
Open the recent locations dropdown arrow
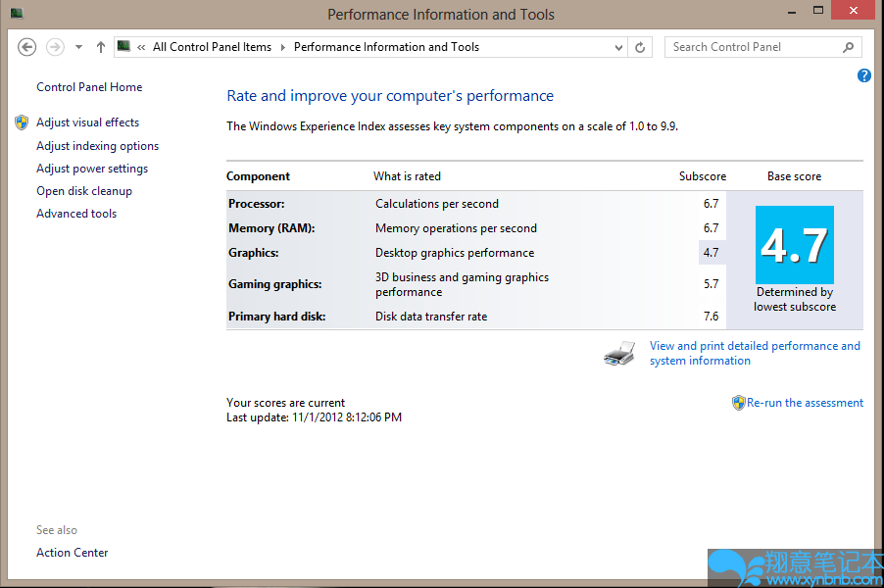[79, 47]
